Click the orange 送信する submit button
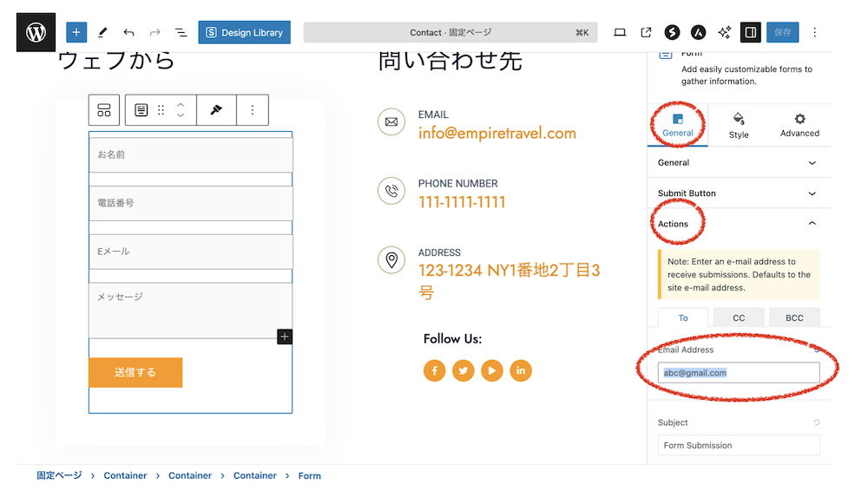Image resolution: width=868 pixels, height=497 pixels. click(135, 372)
